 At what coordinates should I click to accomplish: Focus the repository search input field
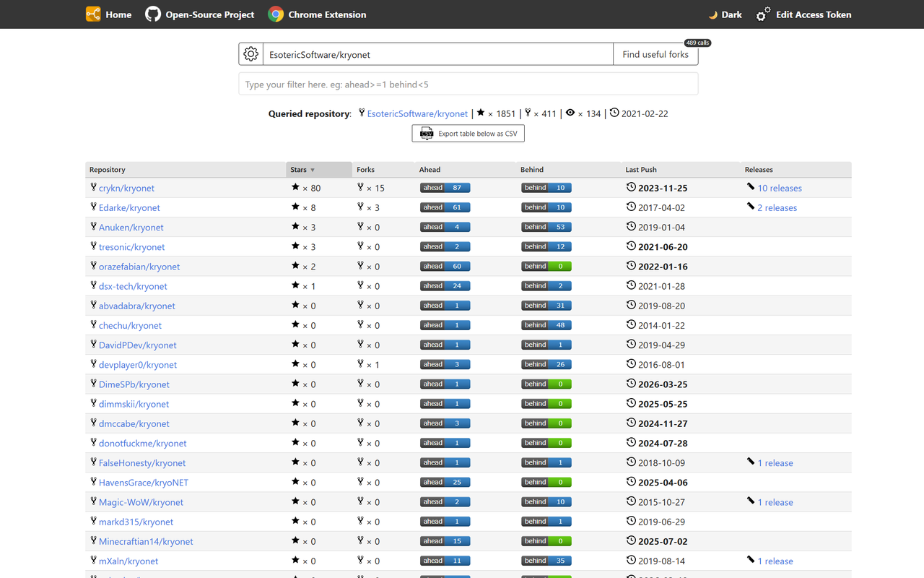click(438, 54)
